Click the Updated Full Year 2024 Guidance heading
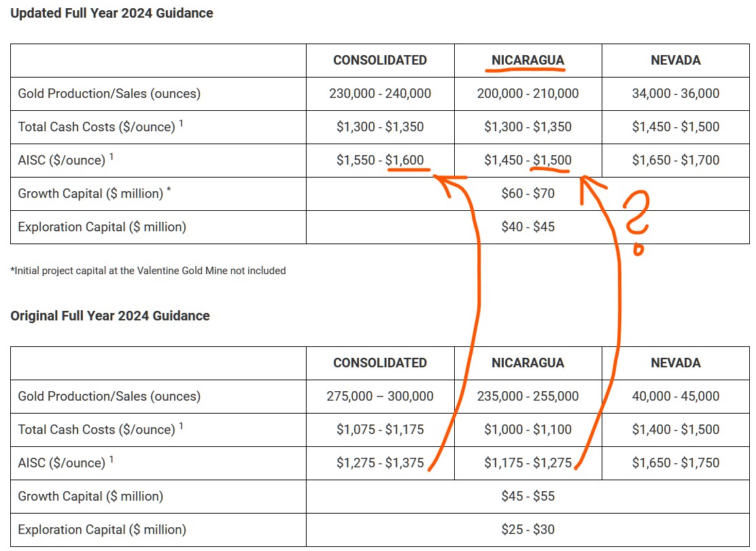Image resolution: width=756 pixels, height=551 pixels. [x=112, y=13]
